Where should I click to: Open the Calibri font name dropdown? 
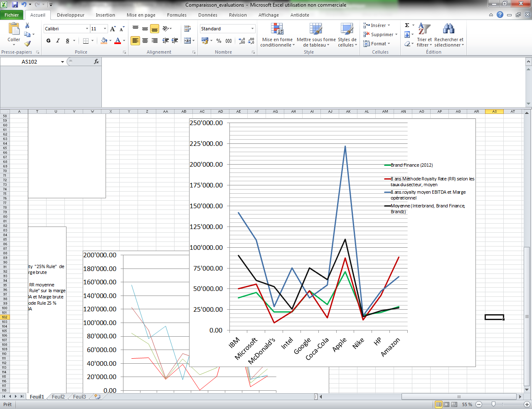point(87,29)
